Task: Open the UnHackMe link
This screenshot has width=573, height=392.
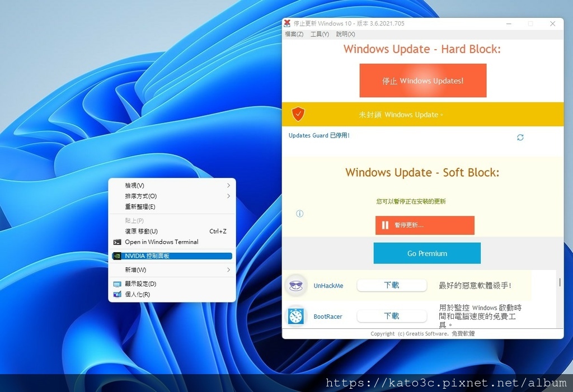Action: [x=328, y=286]
